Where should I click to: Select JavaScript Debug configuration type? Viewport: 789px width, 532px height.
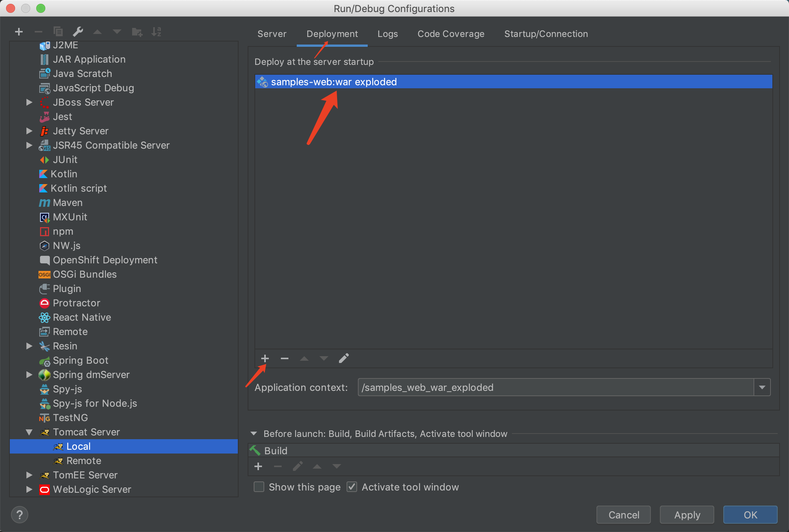click(x=86, y=88)
